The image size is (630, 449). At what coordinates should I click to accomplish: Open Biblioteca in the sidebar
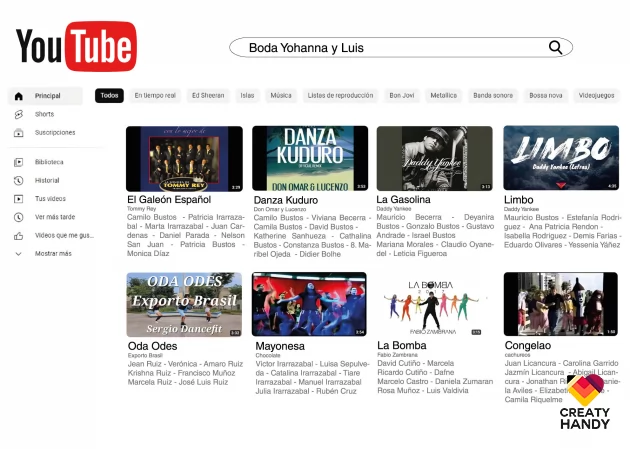point(49,162)
